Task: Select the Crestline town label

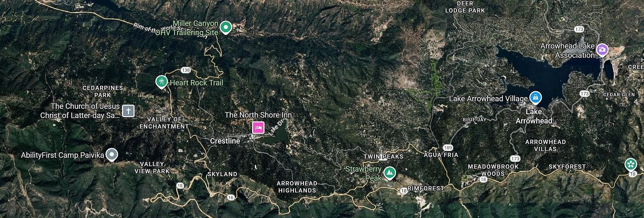Action: [225, 141]
